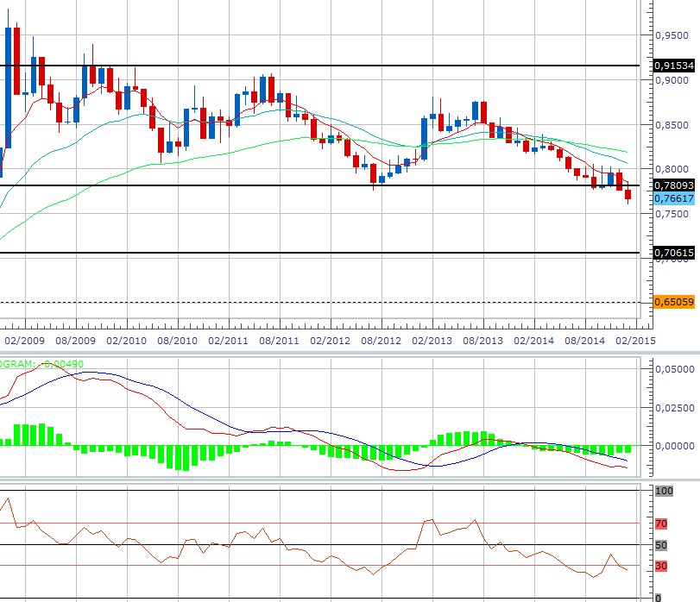
Task: Select the 02/2015 date axis label
Action: tap(635, 341)
